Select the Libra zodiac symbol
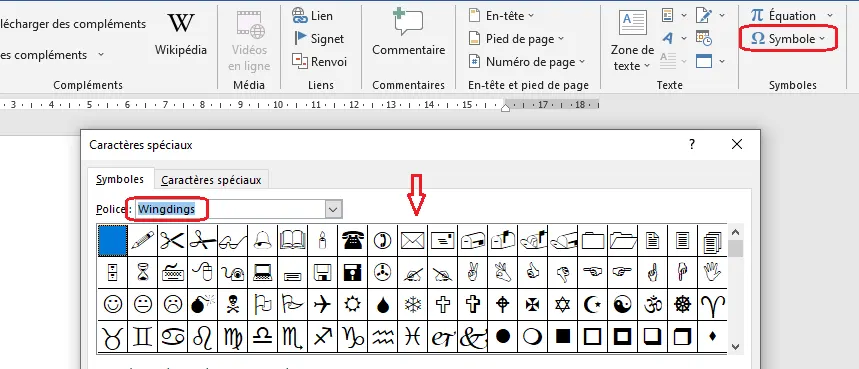 [x=262, y=337]
